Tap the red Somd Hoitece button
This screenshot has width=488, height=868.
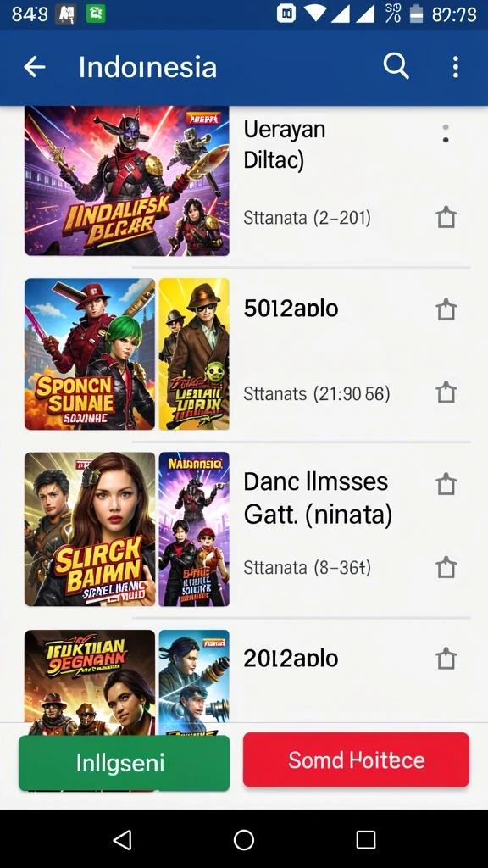(356, 759)
